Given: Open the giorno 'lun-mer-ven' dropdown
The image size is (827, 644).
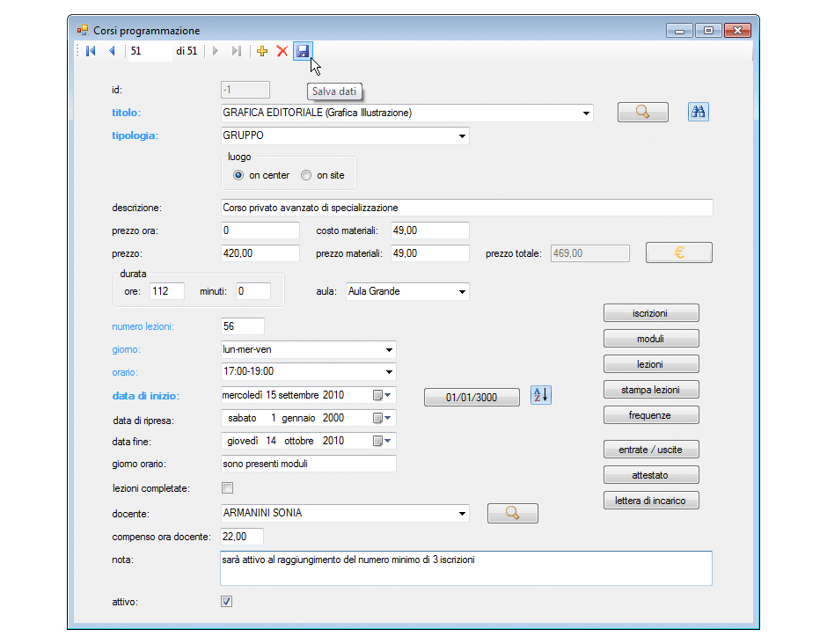Looking at the screenshot, I should click(389, 349).
